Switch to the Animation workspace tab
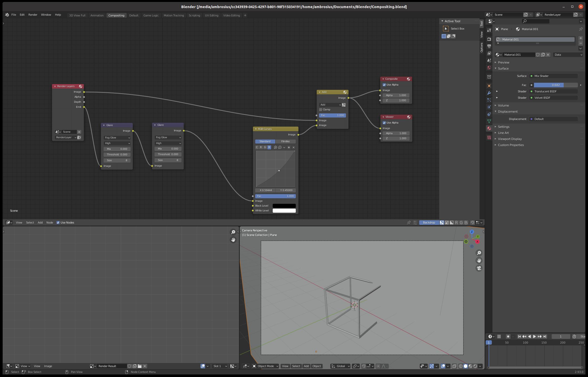Viewport: 588px width, 377px height. point(97,15)
